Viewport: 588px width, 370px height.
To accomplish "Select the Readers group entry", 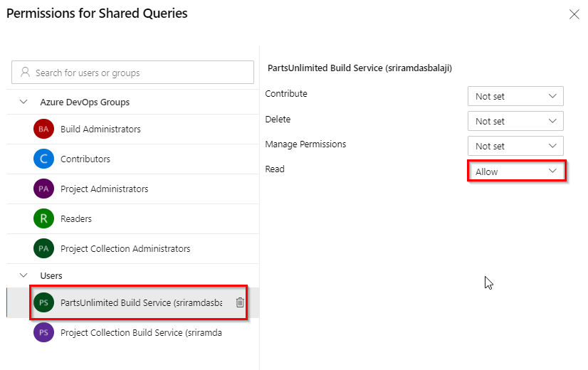I will point(132,219).
